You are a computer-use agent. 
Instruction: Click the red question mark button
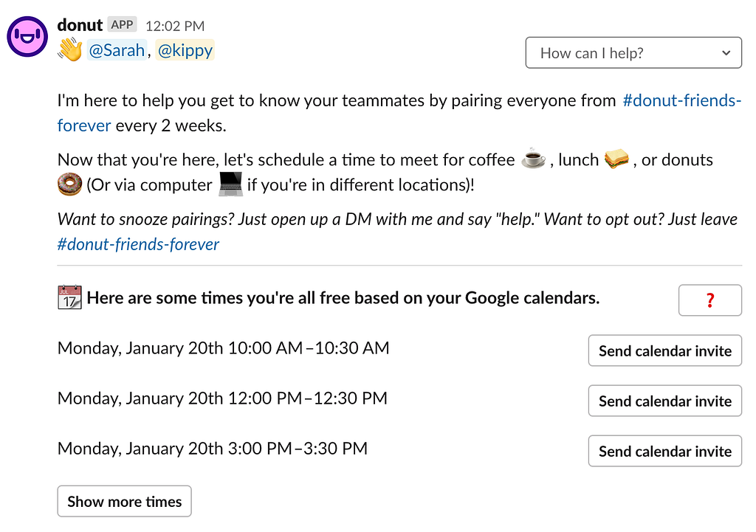coord(709,300)
